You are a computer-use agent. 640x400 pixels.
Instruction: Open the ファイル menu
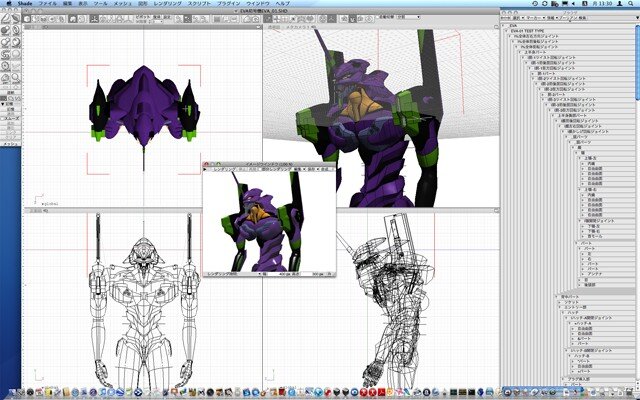(x=47, y=3)
